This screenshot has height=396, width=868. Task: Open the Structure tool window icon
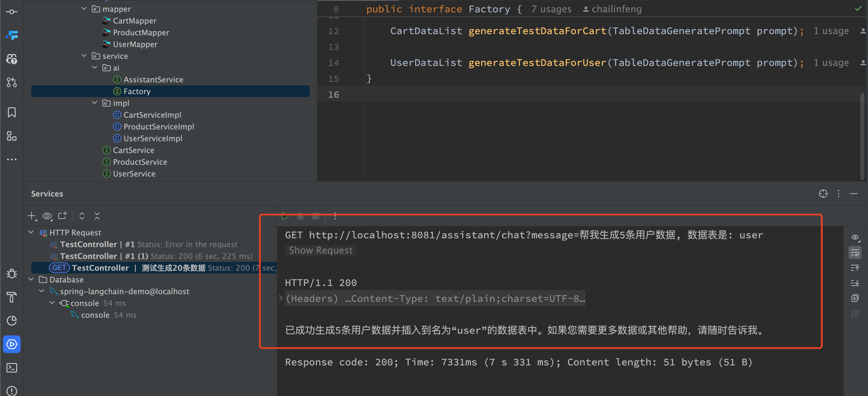12,136
